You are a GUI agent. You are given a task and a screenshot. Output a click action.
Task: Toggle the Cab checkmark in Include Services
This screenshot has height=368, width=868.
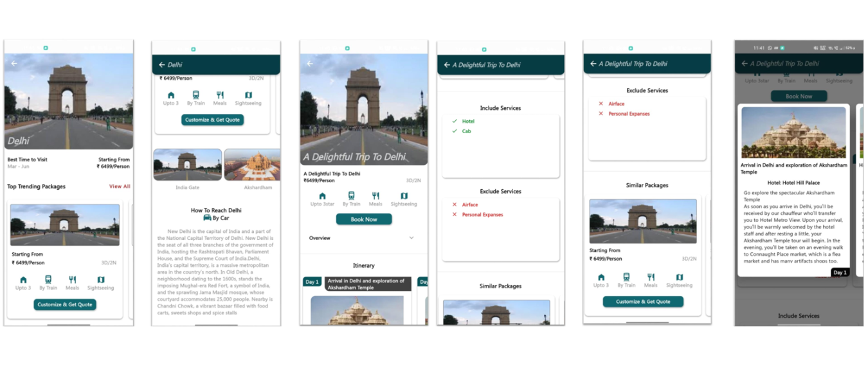pyautogui.click(x=455, y=131)
